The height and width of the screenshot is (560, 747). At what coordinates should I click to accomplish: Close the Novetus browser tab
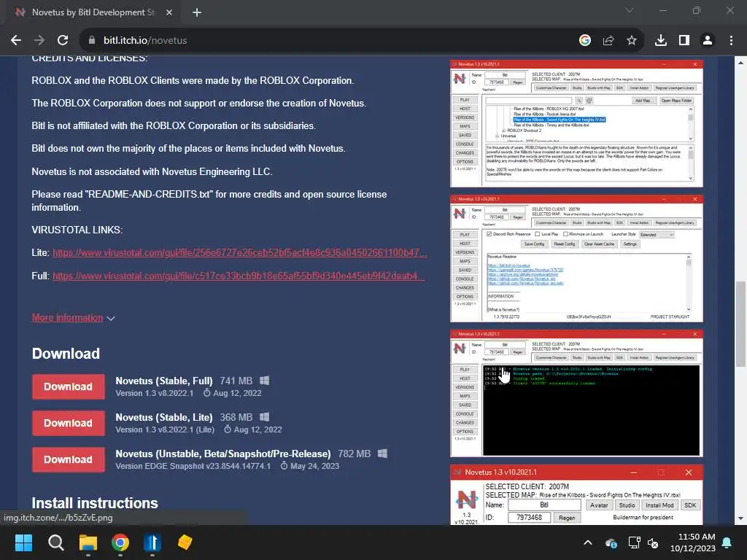(x=169, y=12)
